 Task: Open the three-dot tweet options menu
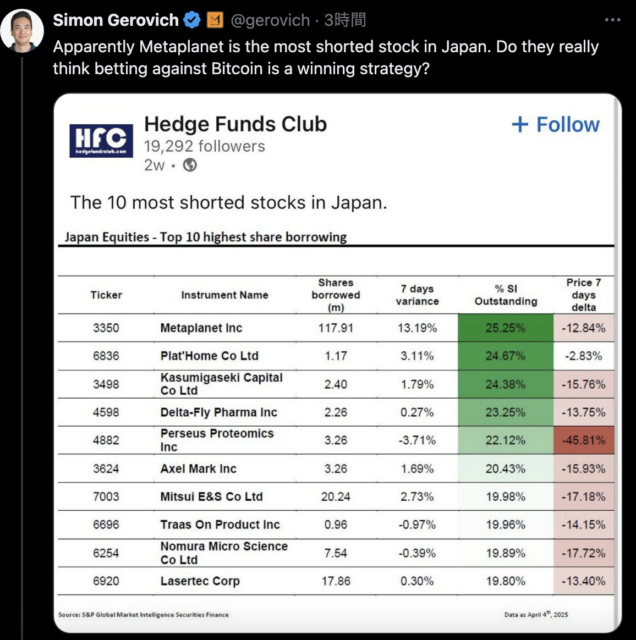(x=612, y=20)
